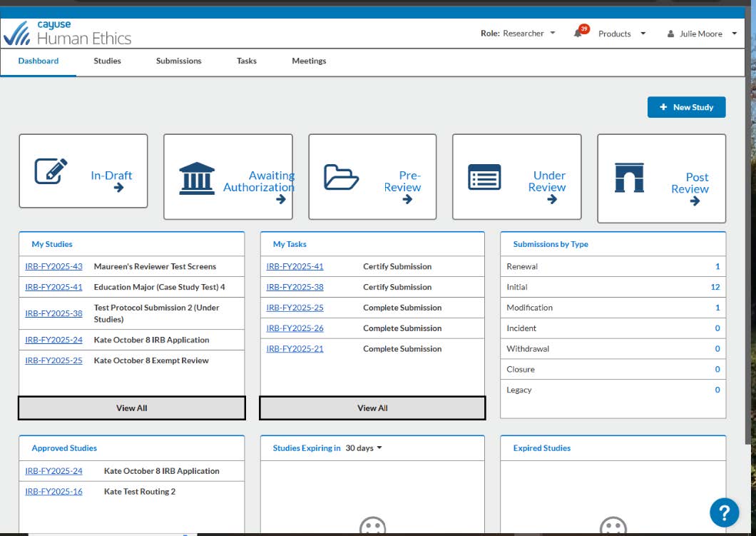Open IRB-FY2025-38 Certify Submission task
Image resolution: width=756 pixels, height=536 pixels.
pyautogui.click(x=295, y=287)
